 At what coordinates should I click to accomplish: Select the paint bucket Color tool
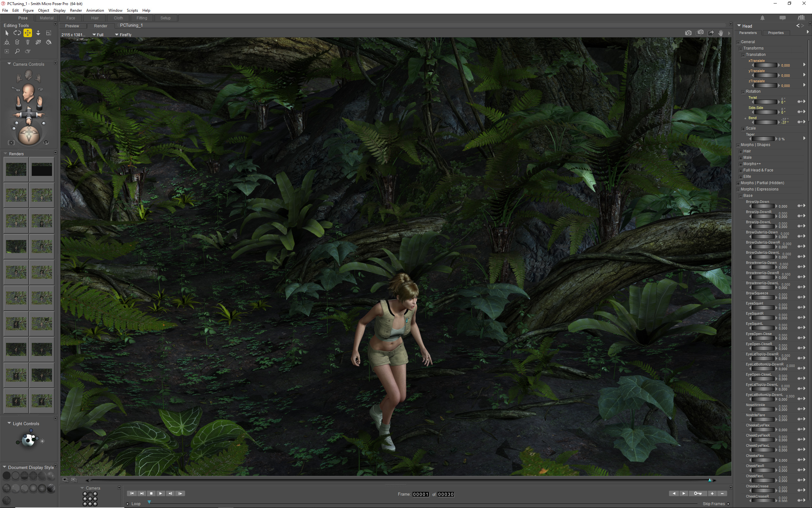(x=49, y=42)
